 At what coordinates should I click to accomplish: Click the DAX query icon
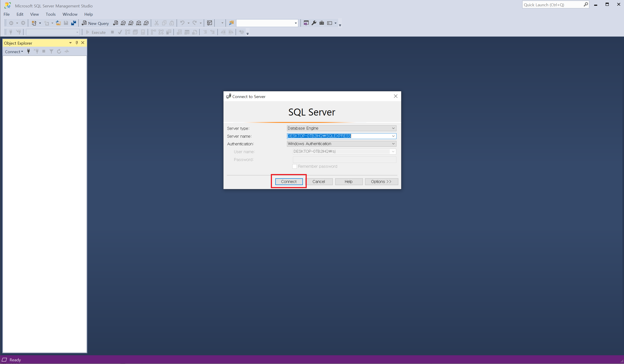pyautogui.click(x=146, y=23)
